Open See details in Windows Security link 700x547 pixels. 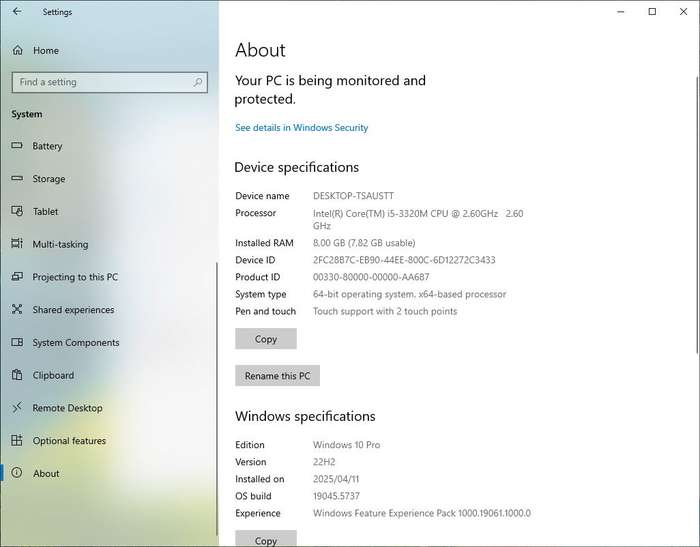point(301,128)
